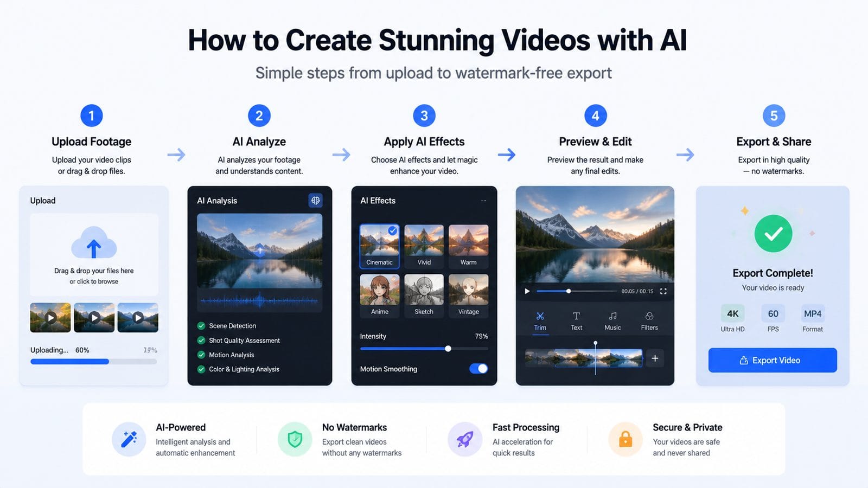Choose the MP4 Format option

(x=813, y=319)
